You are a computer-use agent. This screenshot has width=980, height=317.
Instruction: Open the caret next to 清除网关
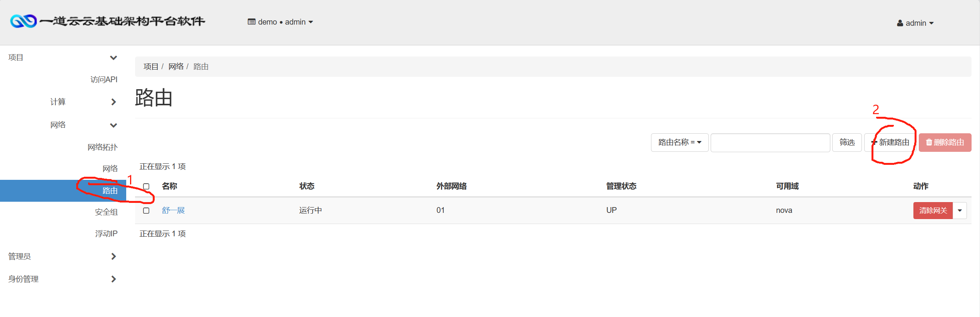point(960,211)
